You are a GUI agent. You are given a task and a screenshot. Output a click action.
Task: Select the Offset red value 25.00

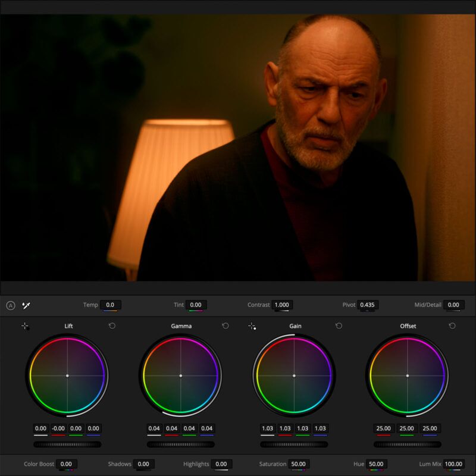coord(384,428)
